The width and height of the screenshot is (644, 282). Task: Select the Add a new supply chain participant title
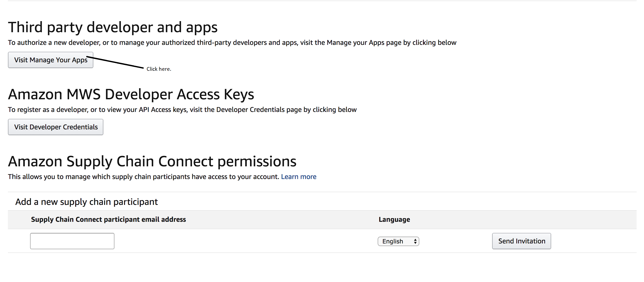(x=86, y=202)
